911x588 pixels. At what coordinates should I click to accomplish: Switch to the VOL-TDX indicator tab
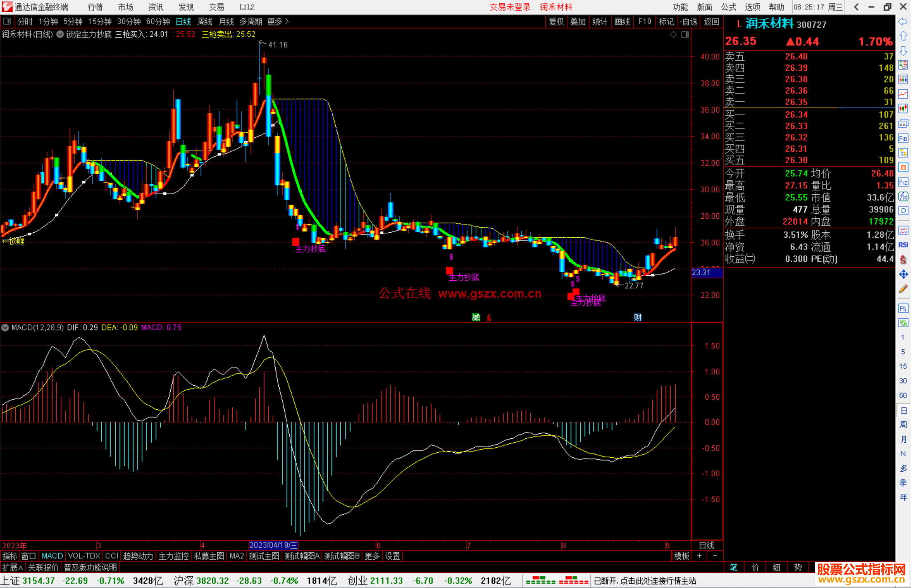pyautogui.click(x=84, y=556)
